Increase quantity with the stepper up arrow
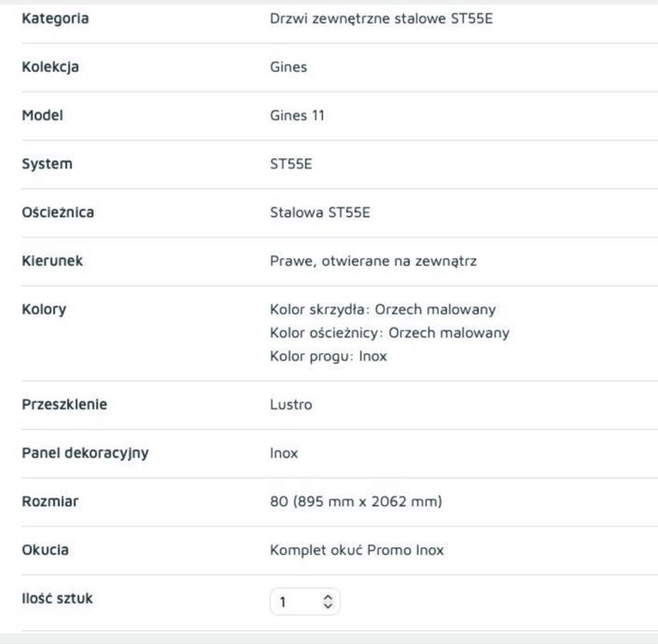Viewport: 658px width, 644px height. (x=329, y=597)
